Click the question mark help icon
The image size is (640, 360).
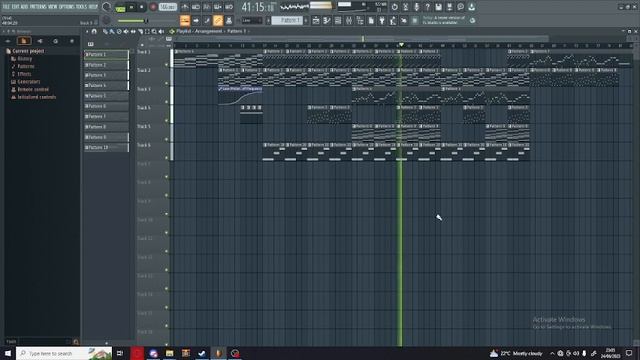[427, 7]
